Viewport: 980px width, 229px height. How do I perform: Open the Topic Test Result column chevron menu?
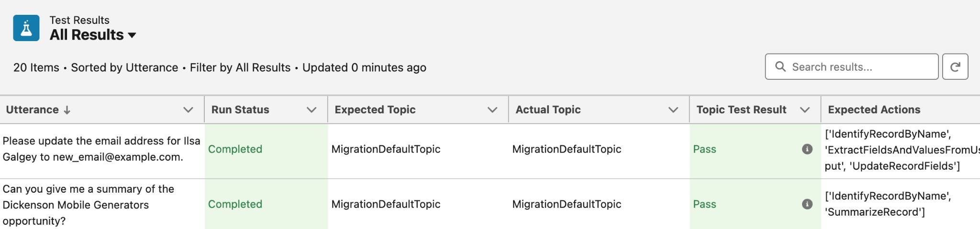(805, 110)
